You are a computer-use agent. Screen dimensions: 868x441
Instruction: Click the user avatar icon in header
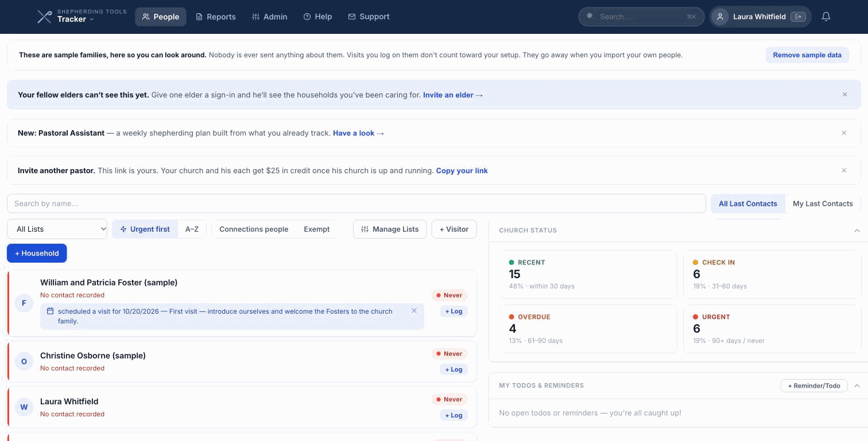click(x=720, y=17)
